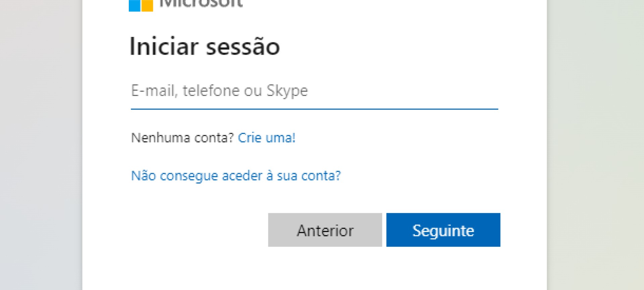The height and width of the screenshot is (290, 644).
Task: Go back using the grey Anterior button
Action: (x=325, y=230)
